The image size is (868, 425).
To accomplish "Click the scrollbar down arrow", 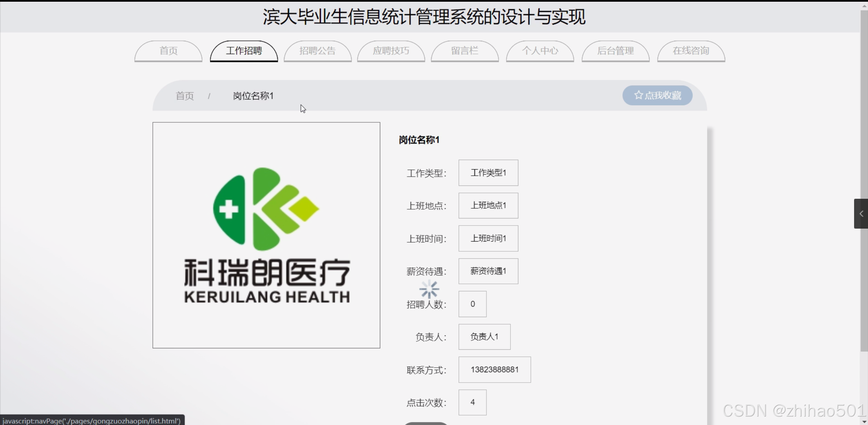I will (864, 421).
